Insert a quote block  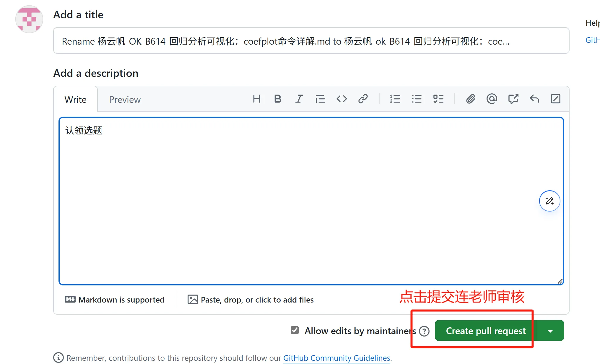(320, 99)
